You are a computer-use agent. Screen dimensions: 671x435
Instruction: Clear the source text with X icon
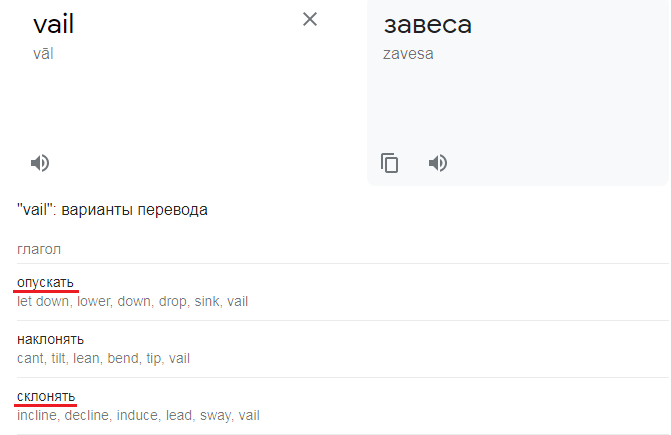coord(310,19)
